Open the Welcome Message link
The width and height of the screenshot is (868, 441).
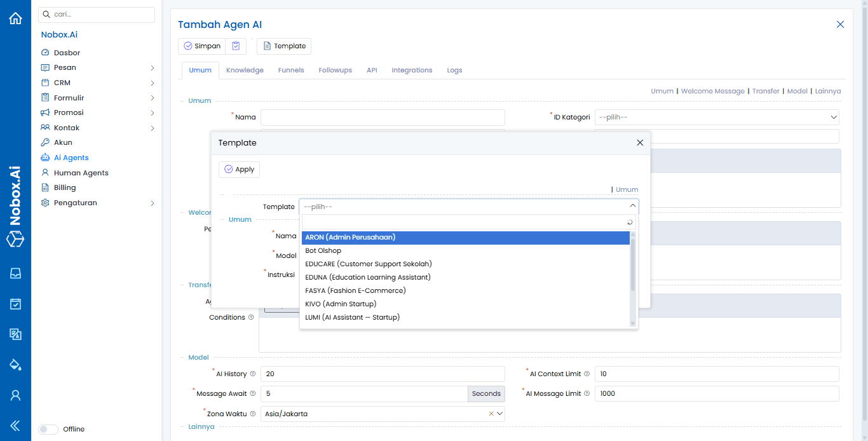712,91
